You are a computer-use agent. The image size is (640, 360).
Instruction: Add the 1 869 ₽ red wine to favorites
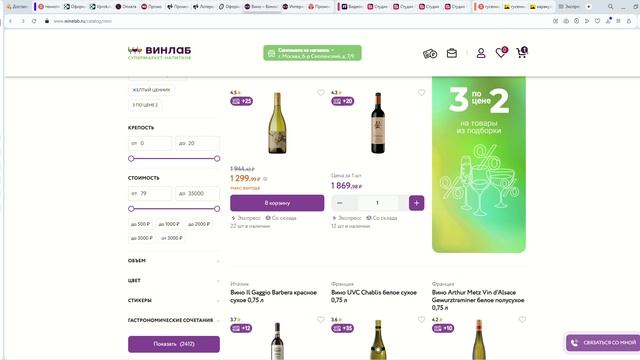[x=421, y=93]
